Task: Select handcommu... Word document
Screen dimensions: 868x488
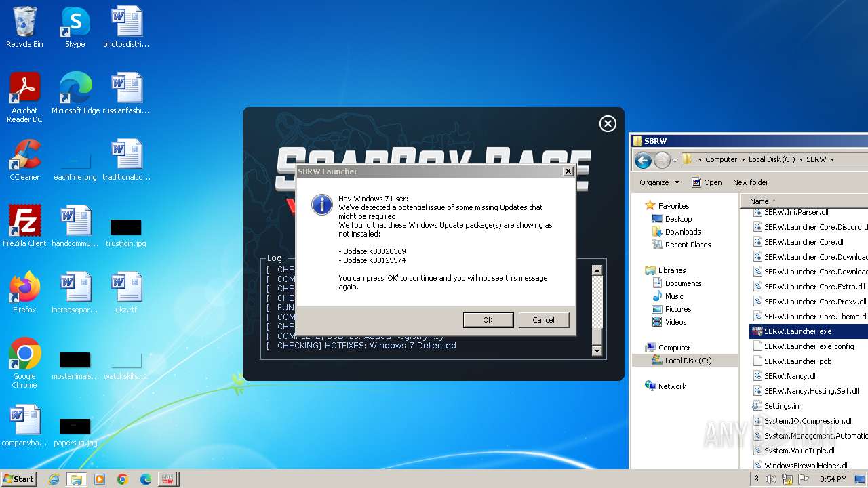Action: point(75,226)
